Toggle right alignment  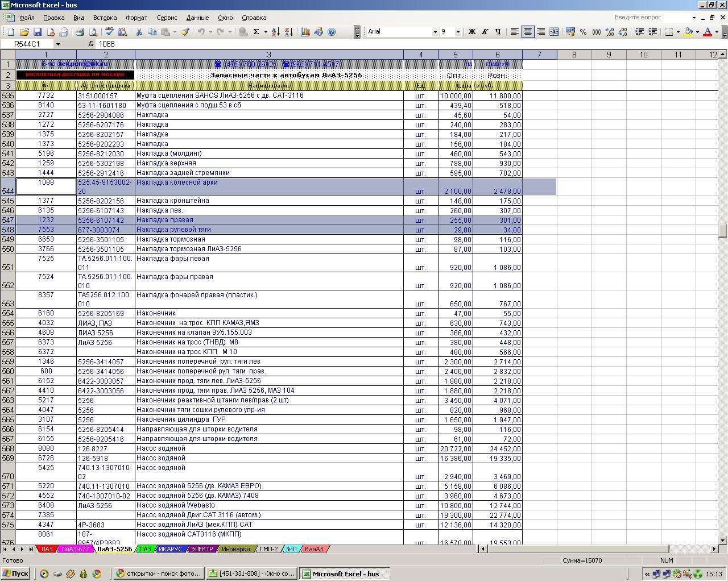point(540,32)
